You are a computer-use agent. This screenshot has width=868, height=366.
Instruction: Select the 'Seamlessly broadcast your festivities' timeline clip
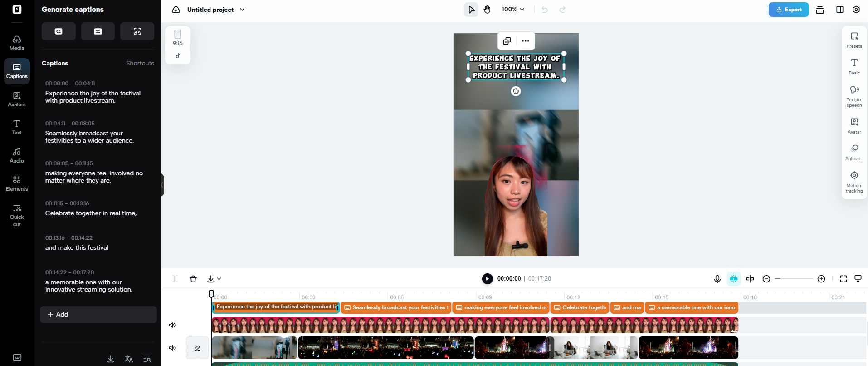[396, 307]
